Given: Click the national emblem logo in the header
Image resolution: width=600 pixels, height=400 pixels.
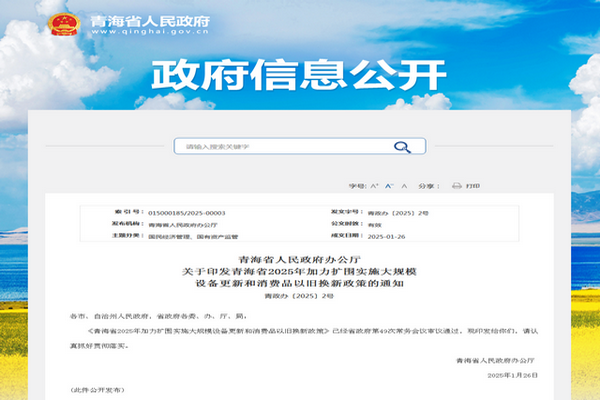Looking at the screenshot, I should click(65, 24).
